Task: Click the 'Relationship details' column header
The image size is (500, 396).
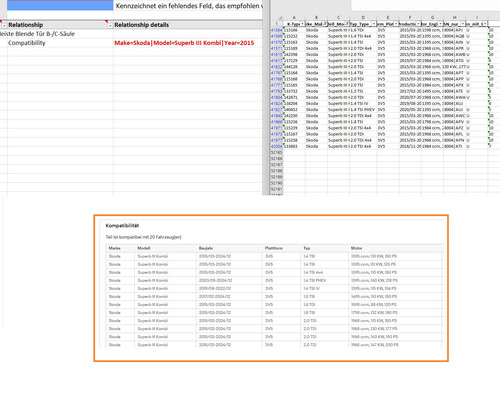Action: (188, 25)
